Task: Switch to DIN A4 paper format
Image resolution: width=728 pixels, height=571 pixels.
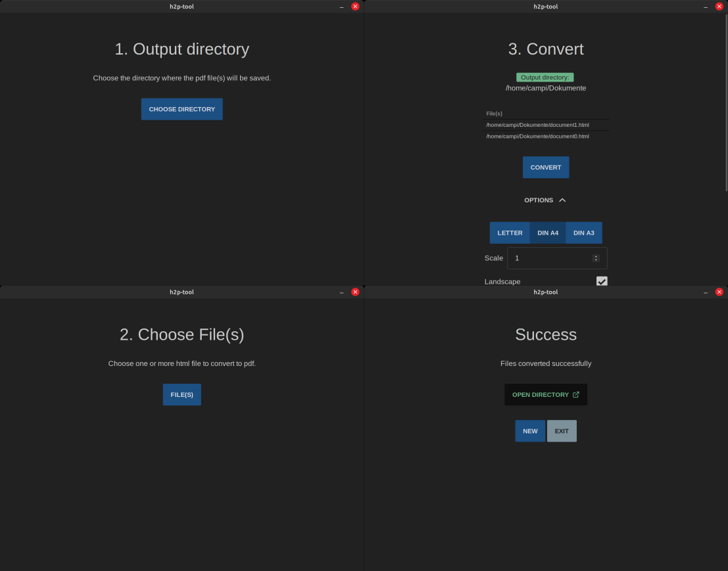Action: [x=548, y=233]
